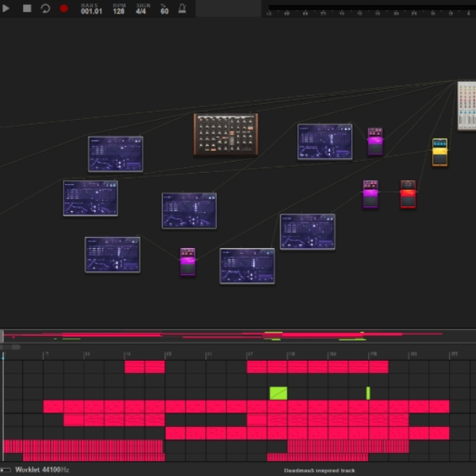Arm the red record button
476x476 pixels.
coord(63,8)
